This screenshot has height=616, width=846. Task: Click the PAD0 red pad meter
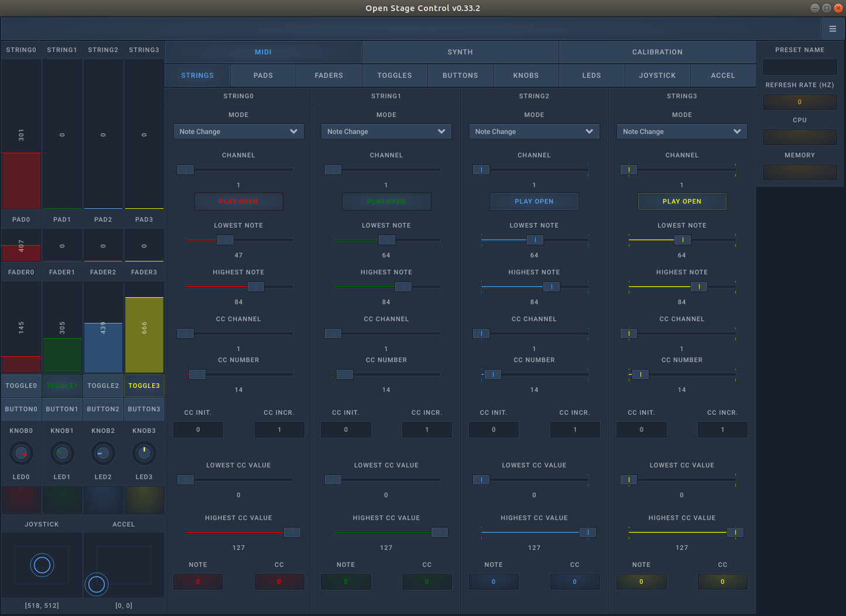(21, 245)
